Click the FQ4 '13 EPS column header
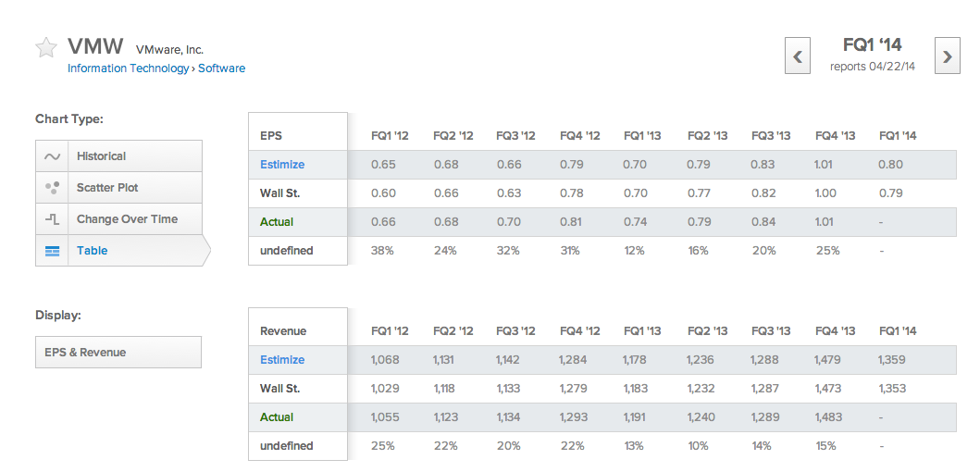 [x=835, y=136]
